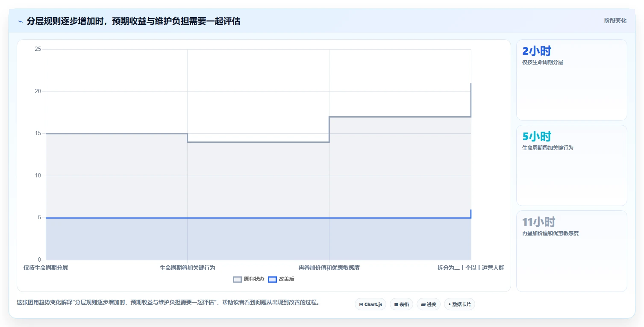Click the y-axis value 10
This screenshot has width=644, height=327.
click(38, 176)
